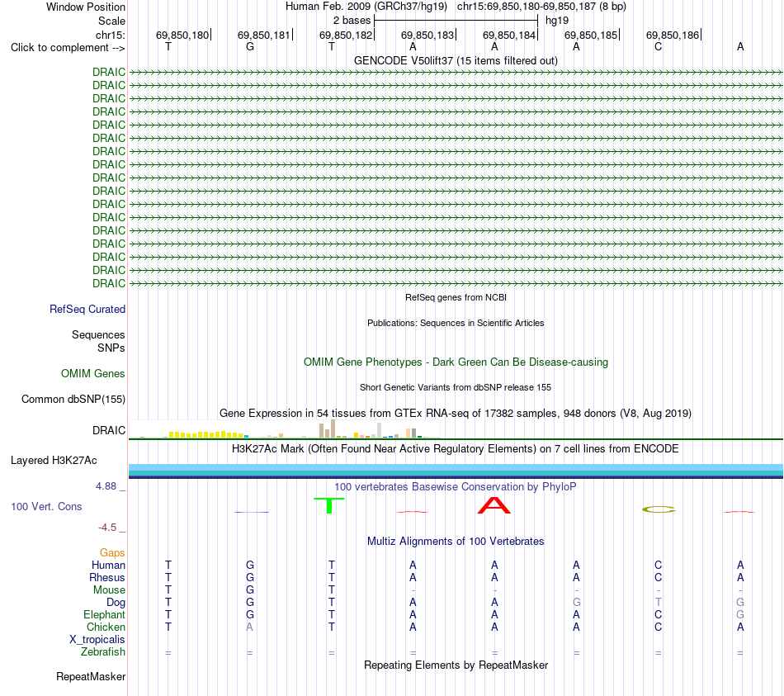The height and width of the screenshot is (696, 784).
Task: Click the Common dbSNP(155) track label
Action: coord(73,400)
